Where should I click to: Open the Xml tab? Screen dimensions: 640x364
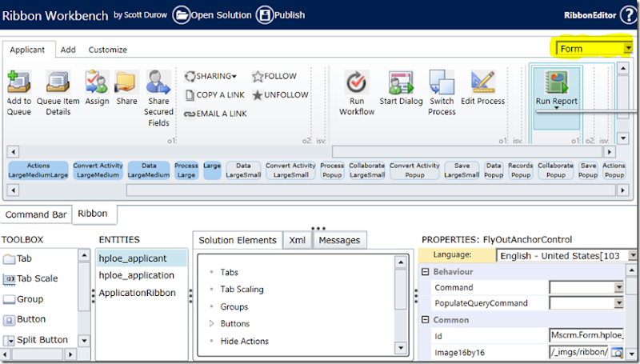click(x=297, y=240)
